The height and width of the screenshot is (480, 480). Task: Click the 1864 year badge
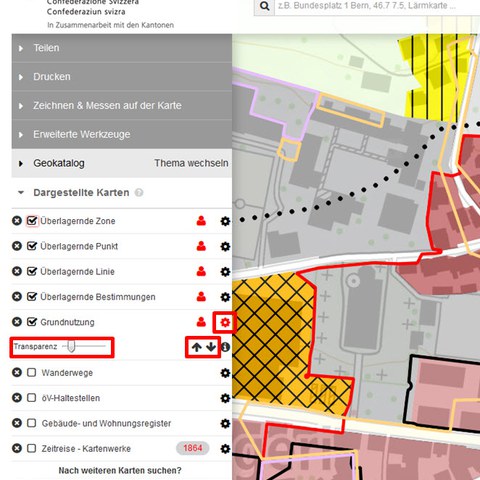[193, 448]
